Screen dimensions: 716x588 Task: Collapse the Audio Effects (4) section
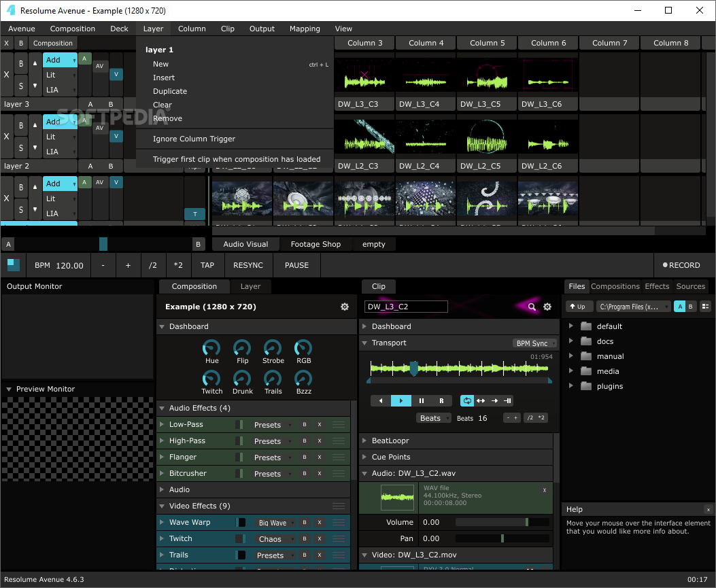click(x=162, y=408)
